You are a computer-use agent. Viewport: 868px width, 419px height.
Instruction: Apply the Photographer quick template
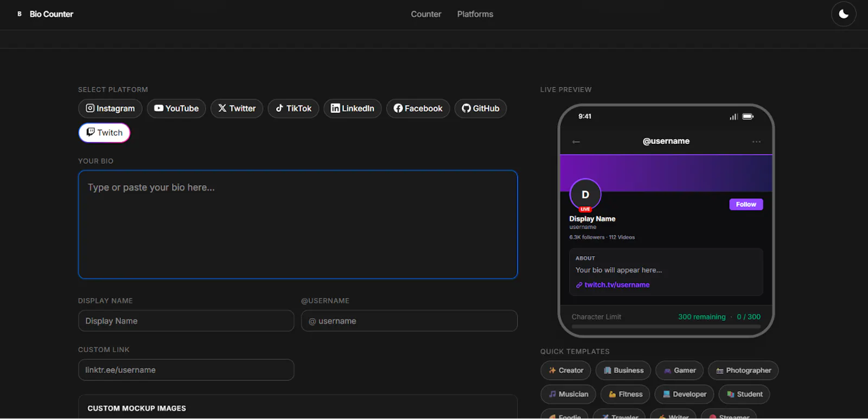743,371
